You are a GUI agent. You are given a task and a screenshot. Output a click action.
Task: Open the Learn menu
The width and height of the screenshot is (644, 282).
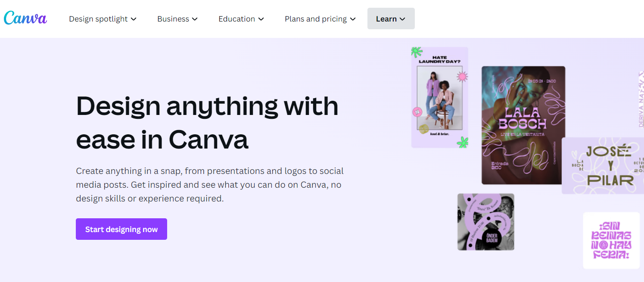click(391, 19)
